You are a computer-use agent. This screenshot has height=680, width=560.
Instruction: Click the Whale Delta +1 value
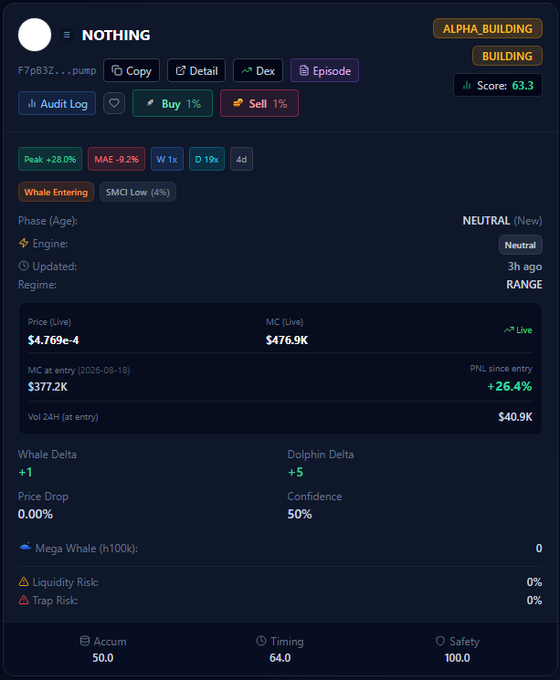tap(25, 472)
